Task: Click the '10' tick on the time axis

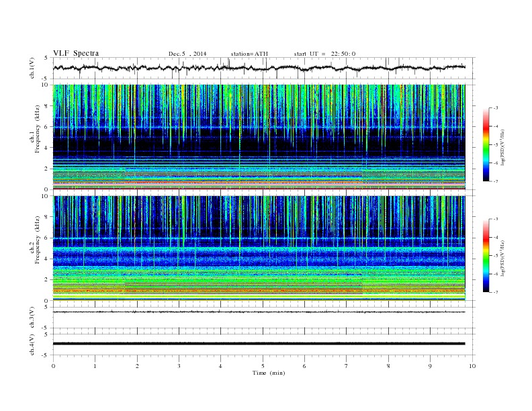Action: pos(472,366)
